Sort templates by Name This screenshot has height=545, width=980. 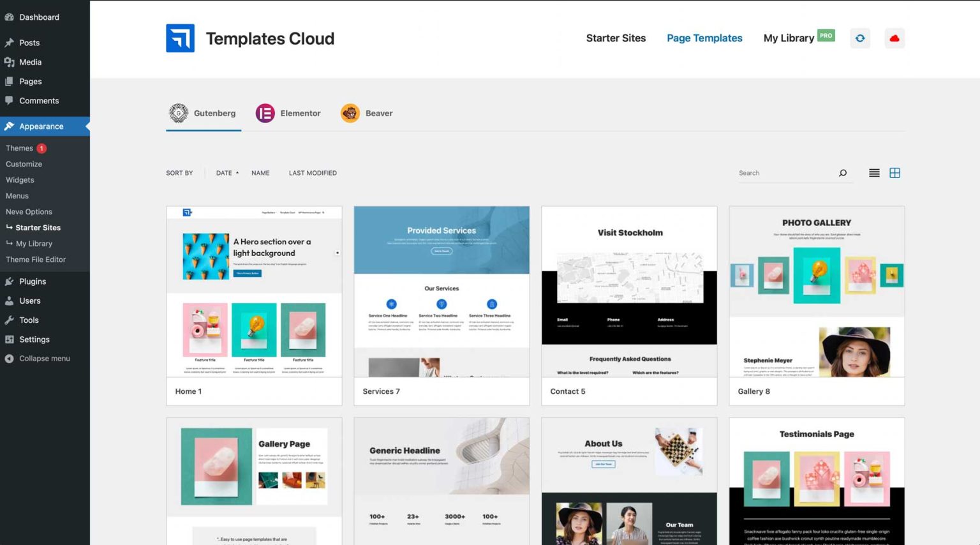coord(260,172)
